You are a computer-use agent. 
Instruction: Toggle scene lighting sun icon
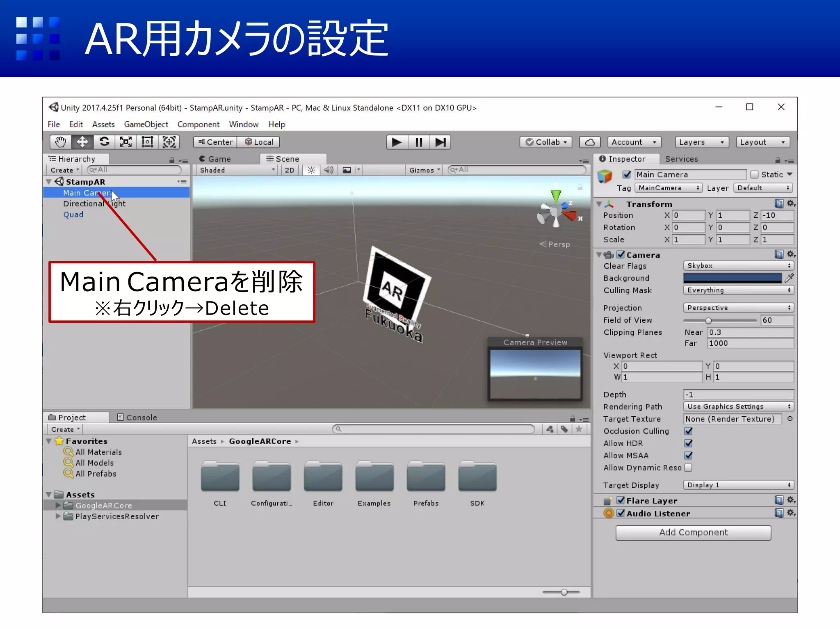311,170
